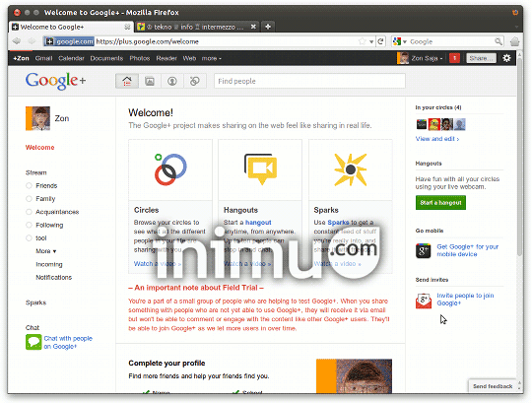
Task: Click the Welcome sidebar link
Action: [x=40, y=147]
